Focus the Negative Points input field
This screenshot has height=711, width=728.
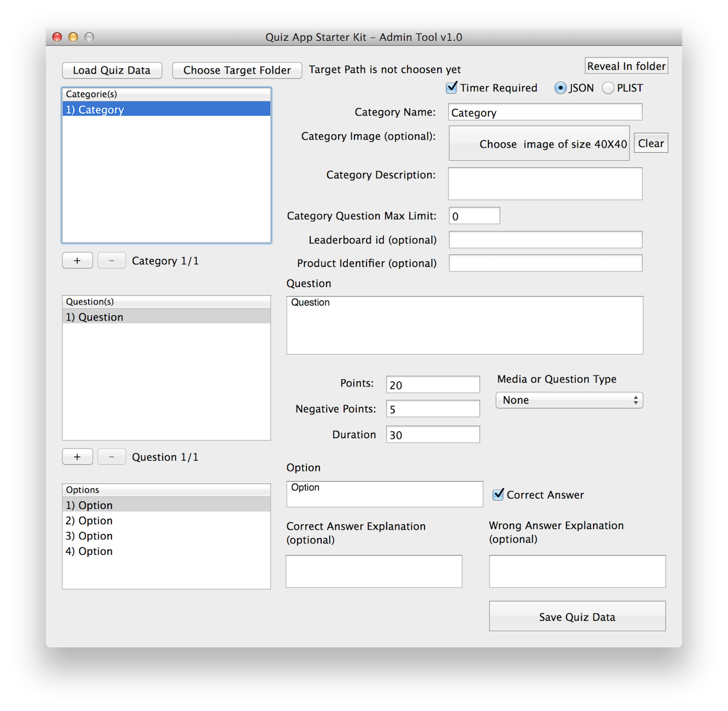tap(433, 409)
